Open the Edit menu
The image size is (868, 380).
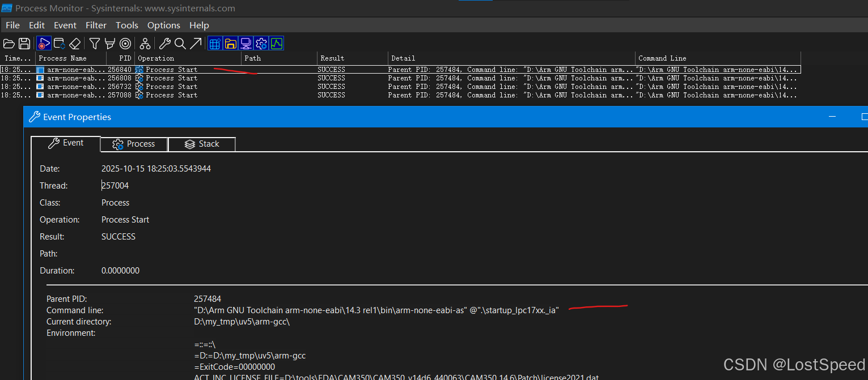coord(37,25)
